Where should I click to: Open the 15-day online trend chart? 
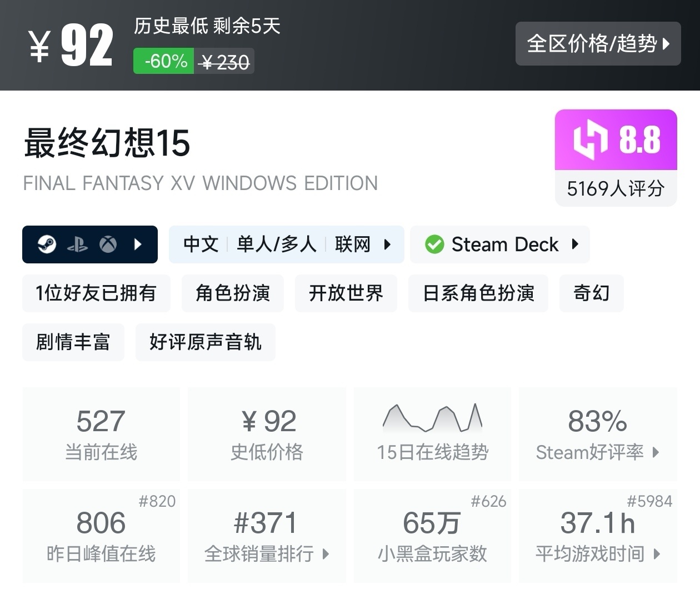(432, 434)
